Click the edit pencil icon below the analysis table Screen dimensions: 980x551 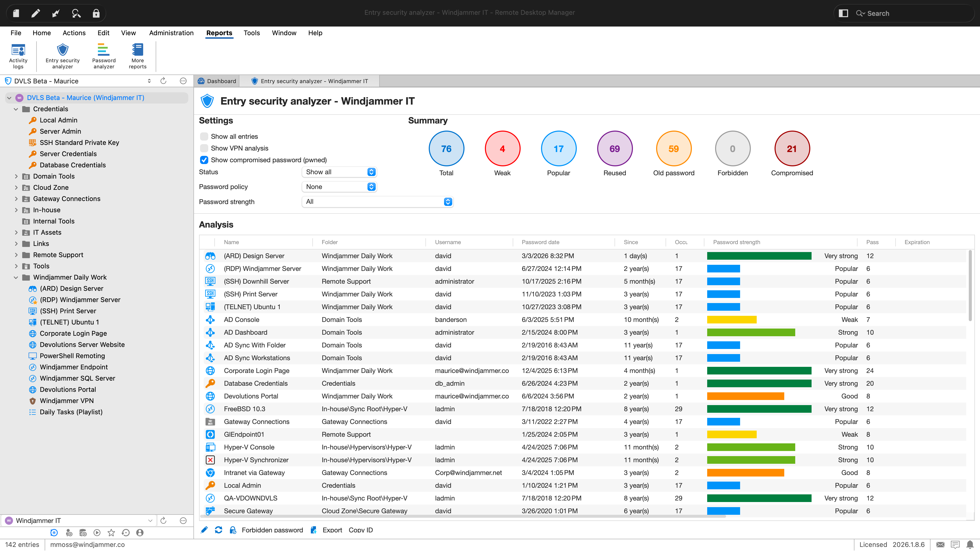pos(204,530)
